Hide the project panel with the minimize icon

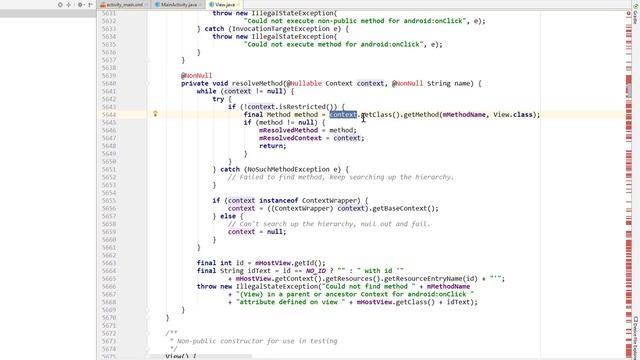pyautogui.click(x=90, y=5)
